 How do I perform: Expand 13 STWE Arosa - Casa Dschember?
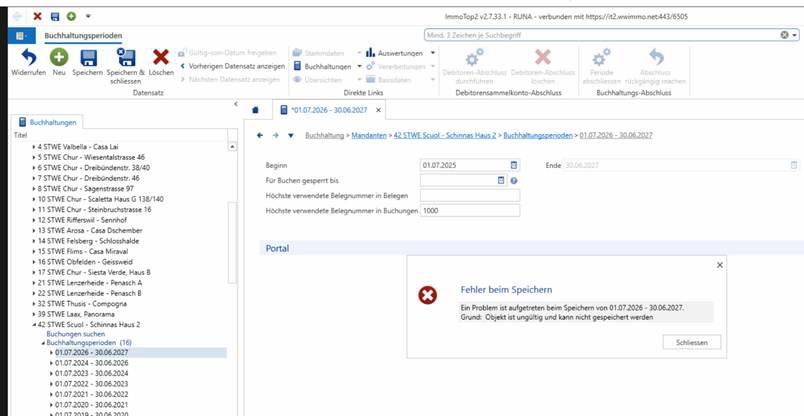[34, 230]
